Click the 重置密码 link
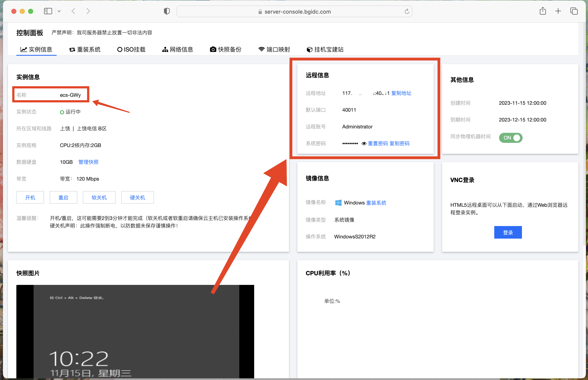Image resolution: width=588 pixels, height=380 pixels. pyautogui.click(x=378, y=144)
